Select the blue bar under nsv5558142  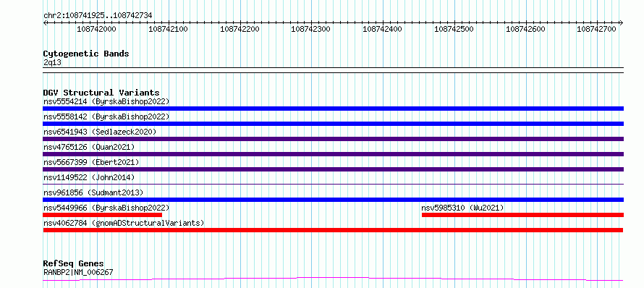tap(333, 124)
